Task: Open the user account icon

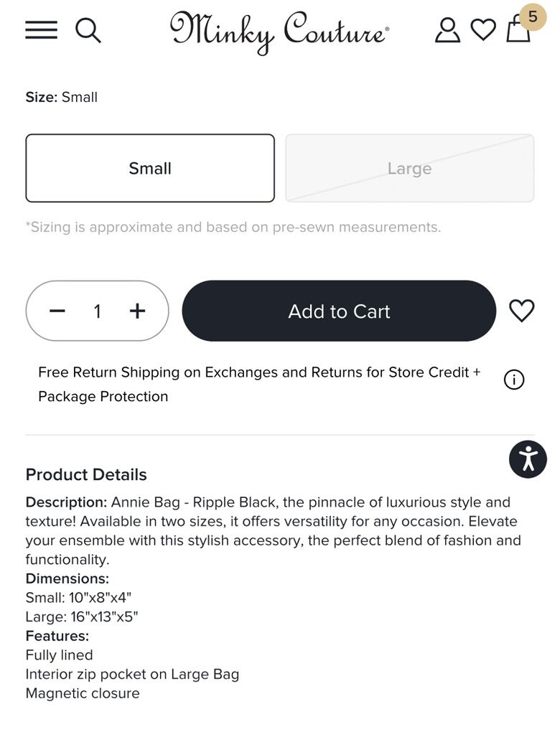Action: click(447, 29)
